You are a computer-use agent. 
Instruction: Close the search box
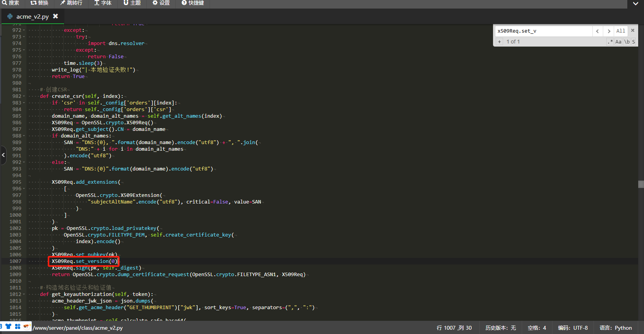(x=633, y=30)
